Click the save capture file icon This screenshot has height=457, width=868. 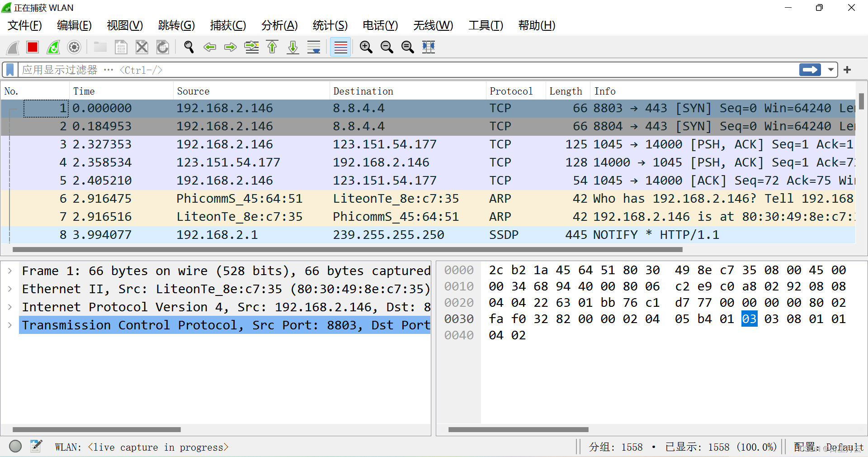pos(121,47)
